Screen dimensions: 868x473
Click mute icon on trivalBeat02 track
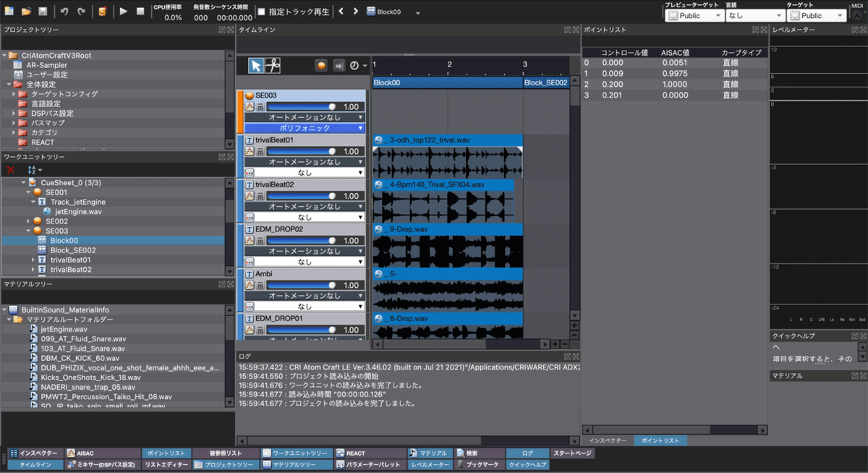(x=260, y=196)
